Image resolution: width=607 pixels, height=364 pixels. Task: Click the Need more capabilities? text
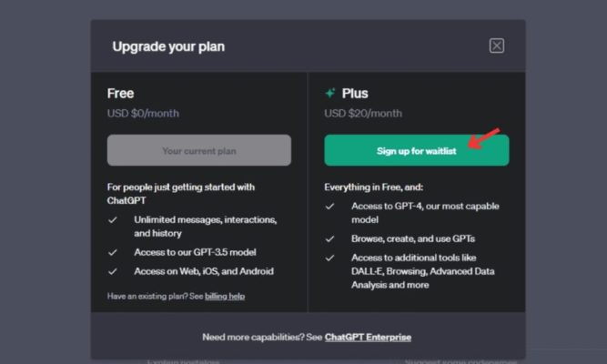pos(261,338)
